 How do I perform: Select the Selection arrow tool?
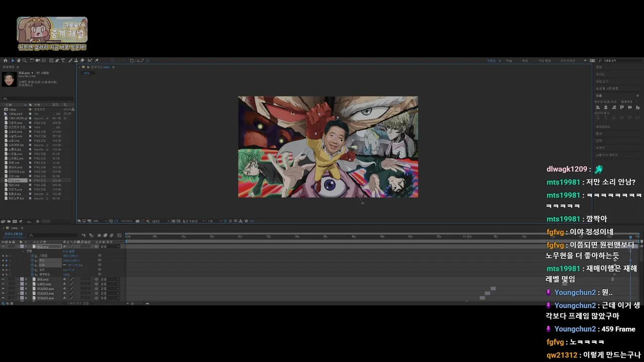click(13, 60)
